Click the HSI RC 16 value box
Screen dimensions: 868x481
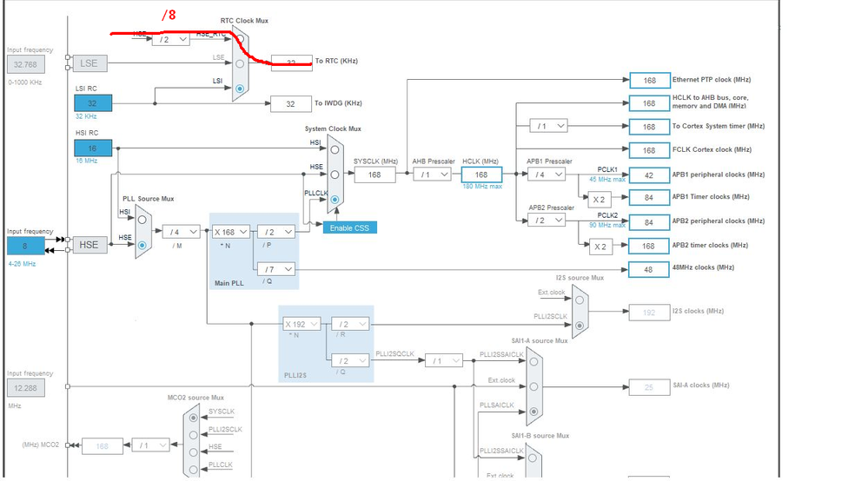93,148
